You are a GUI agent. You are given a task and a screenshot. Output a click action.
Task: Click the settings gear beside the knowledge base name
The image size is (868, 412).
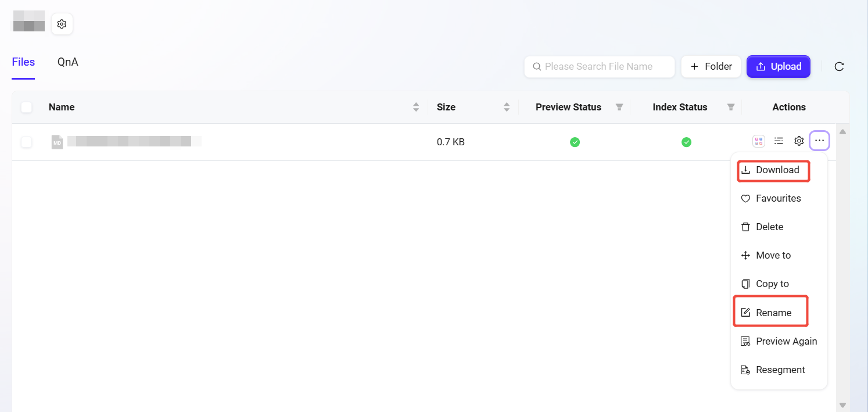click(x=62, y=24)
